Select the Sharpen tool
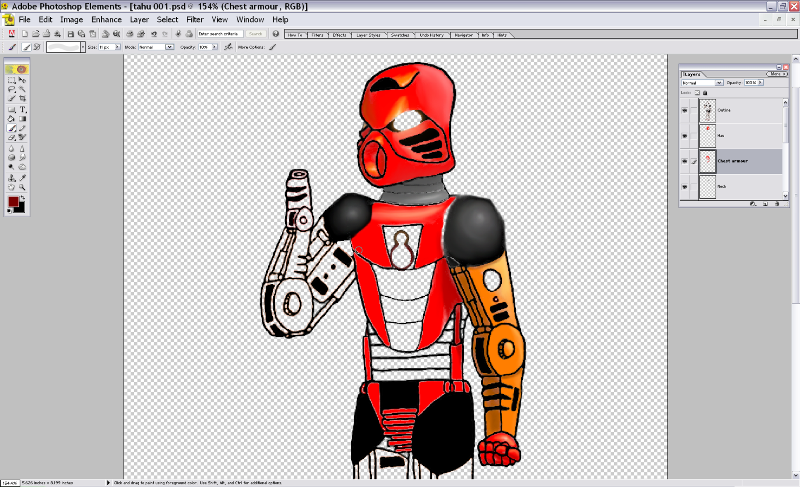800x487 pixels. coord(22,148)
